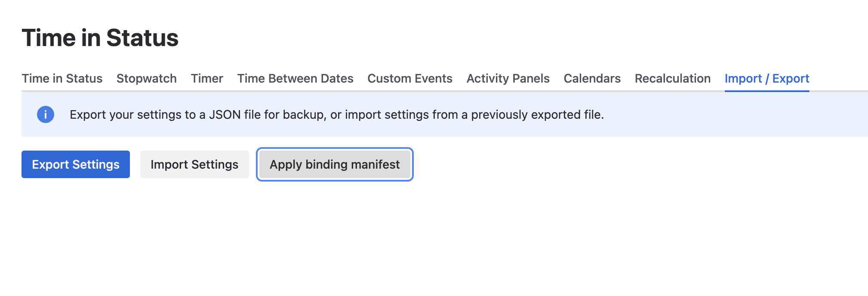The height and width of the screenshot is (296, 868).
Task: Open the Timer tab
Action: (207, 78)
